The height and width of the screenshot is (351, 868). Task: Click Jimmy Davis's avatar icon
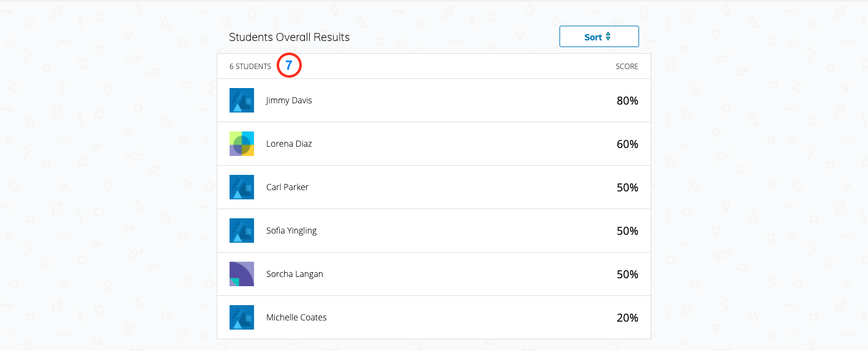(241, 100)
